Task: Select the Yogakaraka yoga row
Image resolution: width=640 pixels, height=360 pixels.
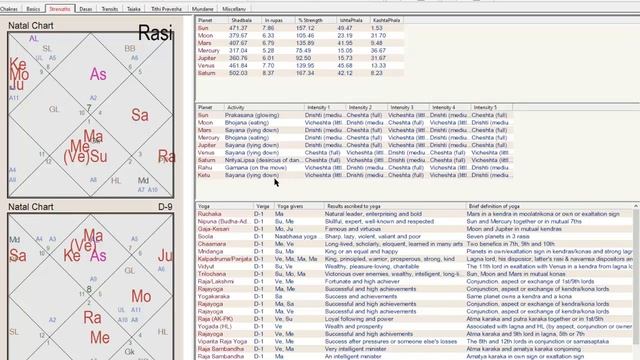Action: pyautogui.click(x=414, y=296)
